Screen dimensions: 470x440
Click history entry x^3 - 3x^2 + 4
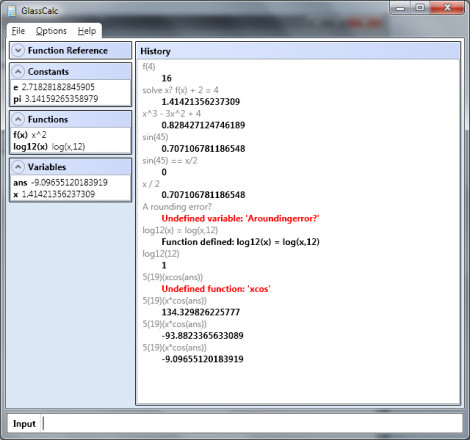(x=172, y=114)
